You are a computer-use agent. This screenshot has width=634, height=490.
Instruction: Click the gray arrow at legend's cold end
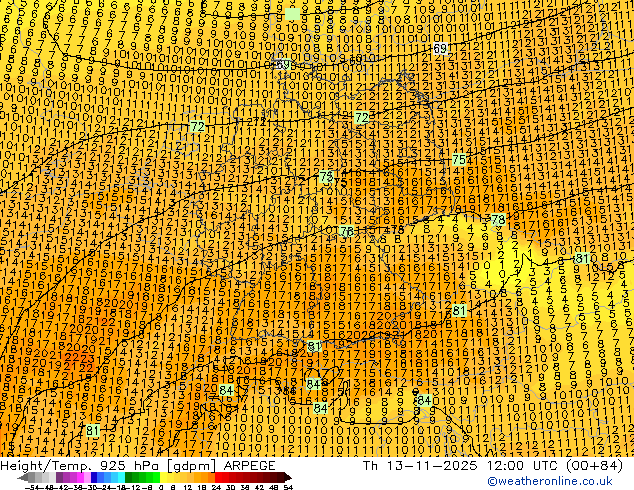pyautogui.click(x=23, y=477)
